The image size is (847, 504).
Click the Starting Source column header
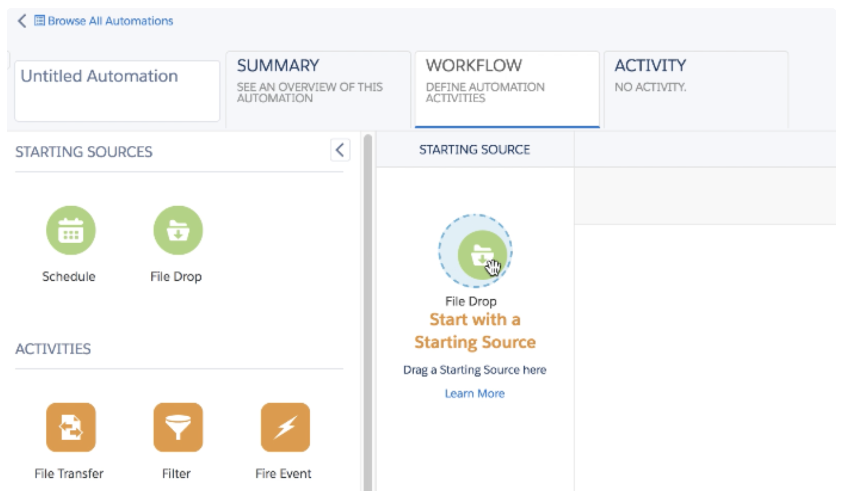pyautogui.click(x=474, y=150)
